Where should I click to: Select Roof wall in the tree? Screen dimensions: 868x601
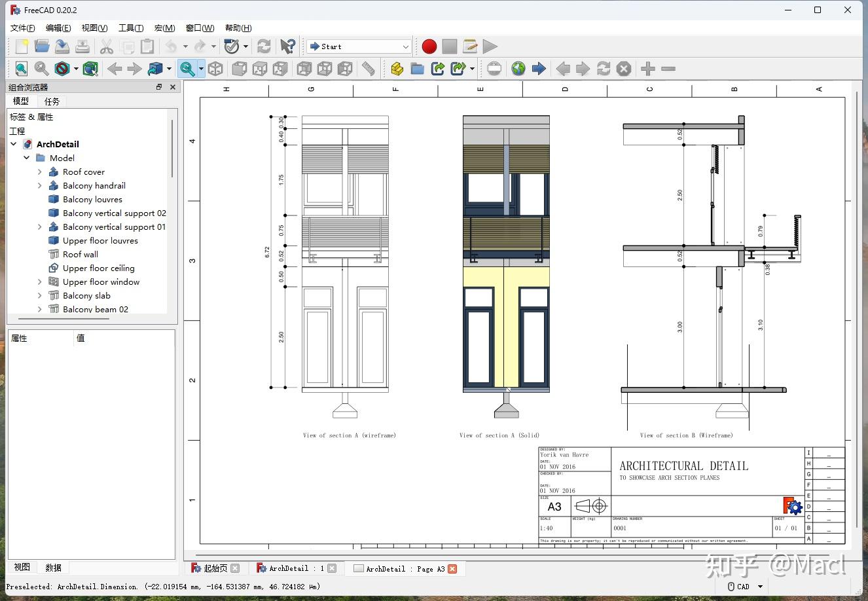(x=81, y=254)
